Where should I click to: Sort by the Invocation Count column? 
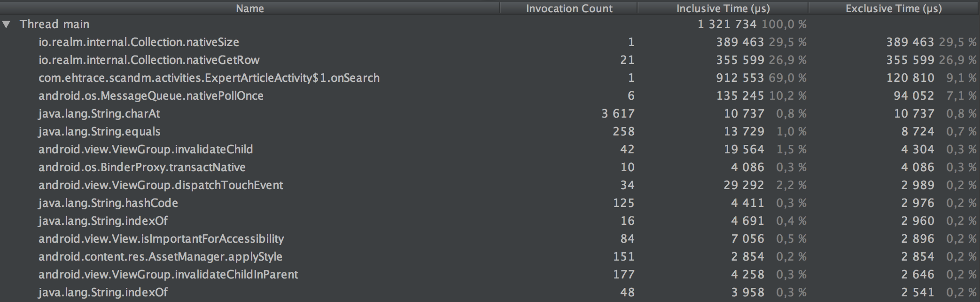pos(568,8)
